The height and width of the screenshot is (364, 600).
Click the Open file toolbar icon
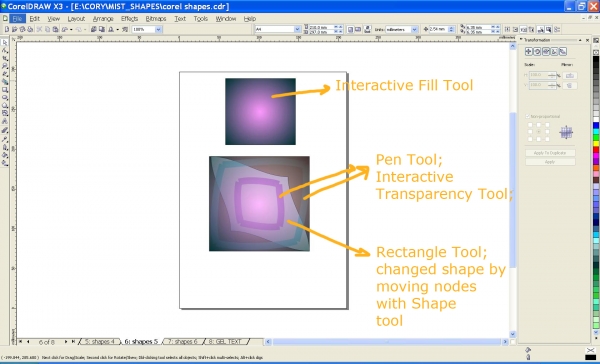pyautogui.click(x=15, y=29)
